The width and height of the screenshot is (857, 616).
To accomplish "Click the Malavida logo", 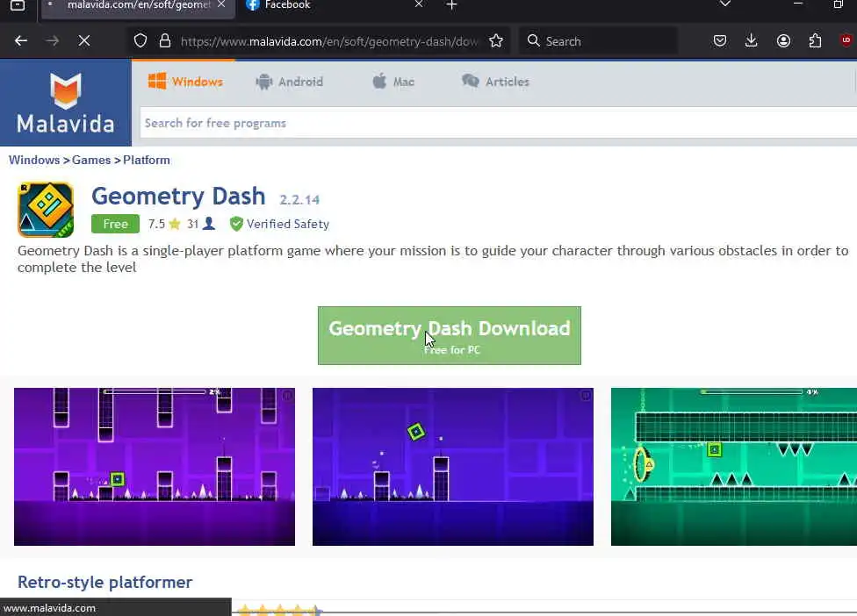I will (x=66, y=103).
